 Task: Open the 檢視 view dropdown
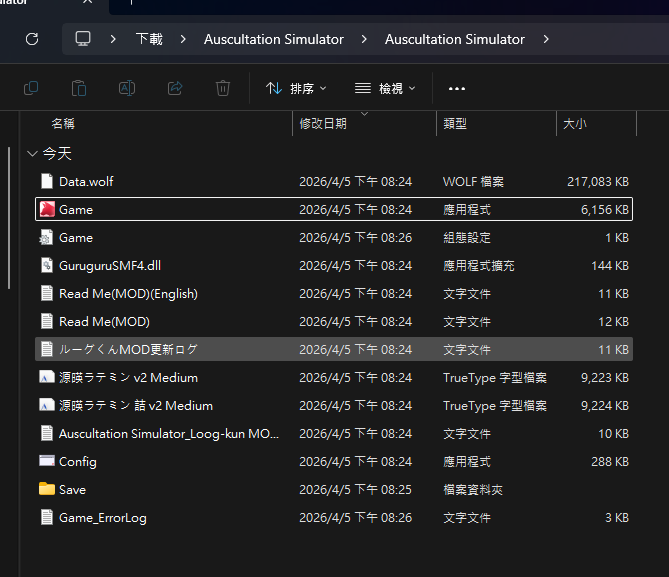385,88
